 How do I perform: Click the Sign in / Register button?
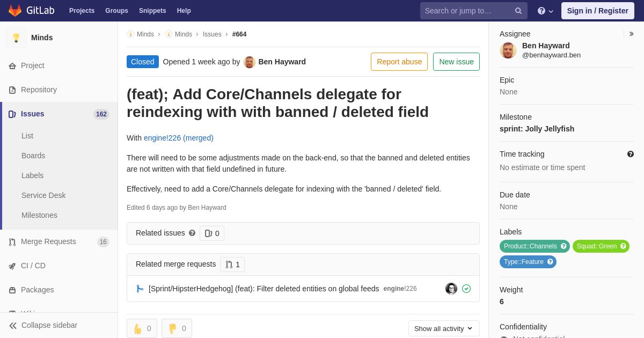tap(597, 11)
